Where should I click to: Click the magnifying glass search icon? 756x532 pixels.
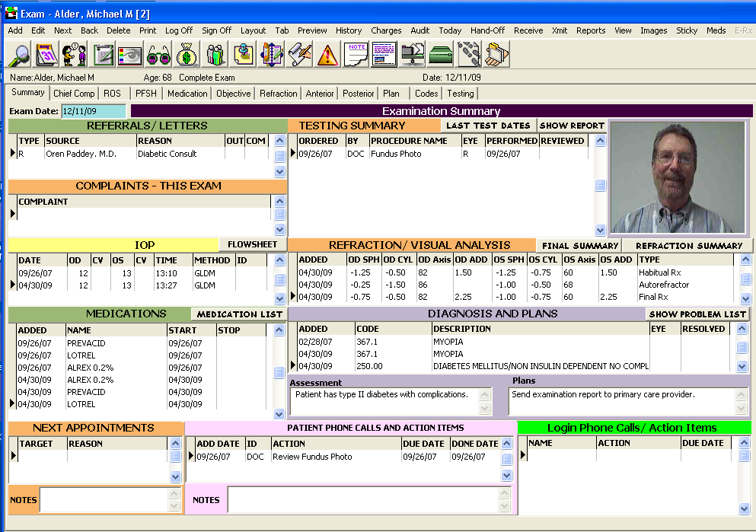click(19, 55)
